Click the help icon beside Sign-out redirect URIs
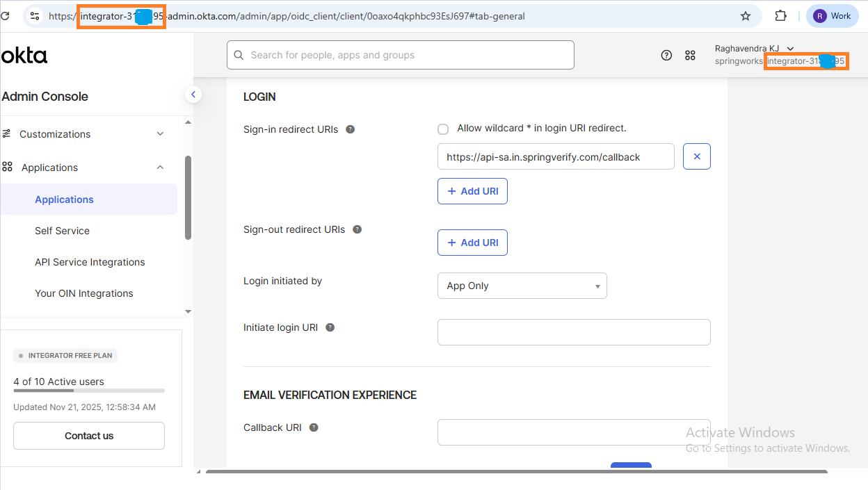 coord(357,229)
